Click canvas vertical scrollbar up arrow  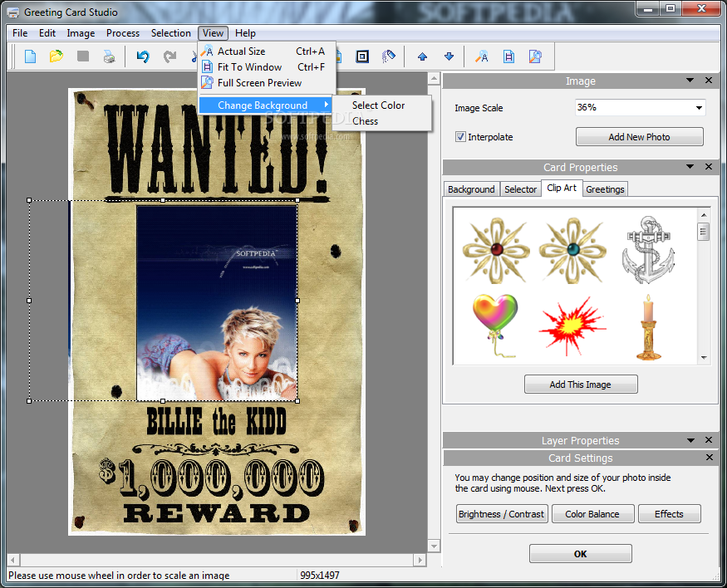coord(434,78)
